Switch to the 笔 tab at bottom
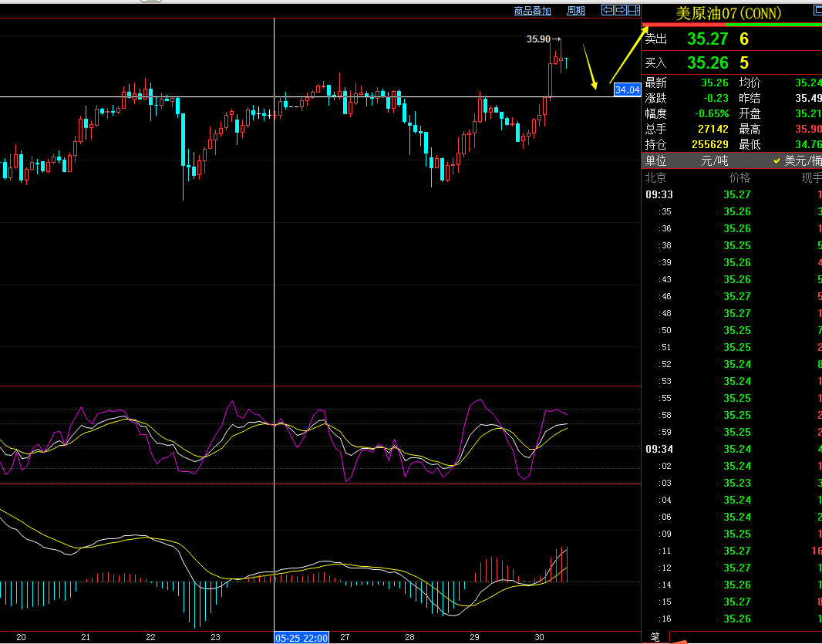Screen dimensions: 822x644 point(655,637)
